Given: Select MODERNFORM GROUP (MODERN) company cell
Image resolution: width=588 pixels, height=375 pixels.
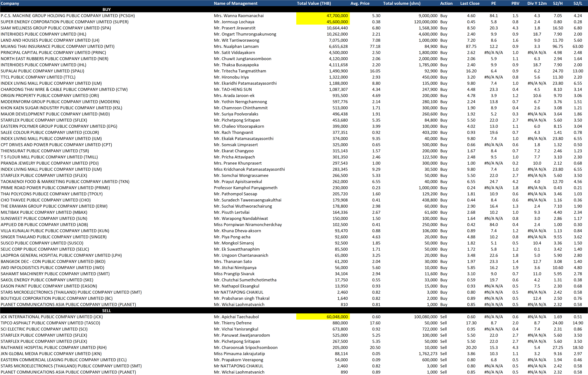Looking at the screenshot, I should click(x=60, y=102).
